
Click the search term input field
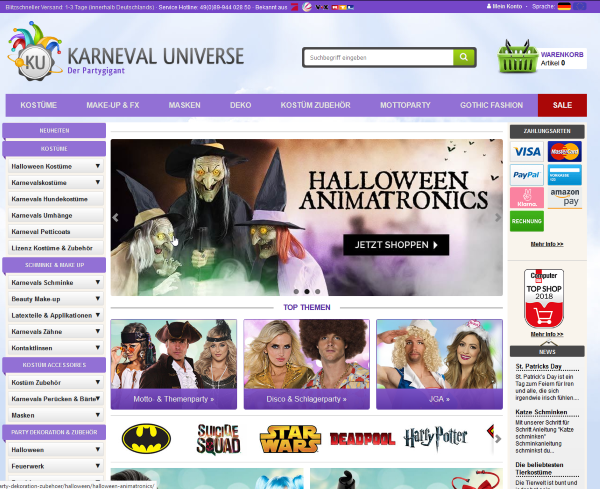(x=379, y=57)
